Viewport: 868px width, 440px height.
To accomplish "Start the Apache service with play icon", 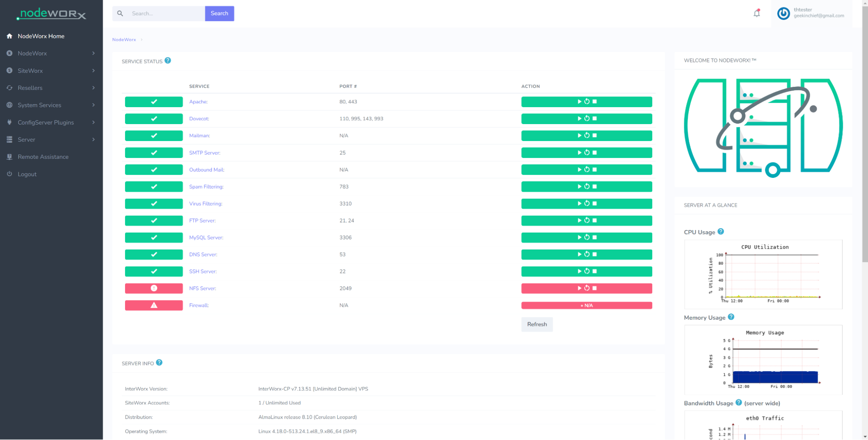I will (579, 102).
